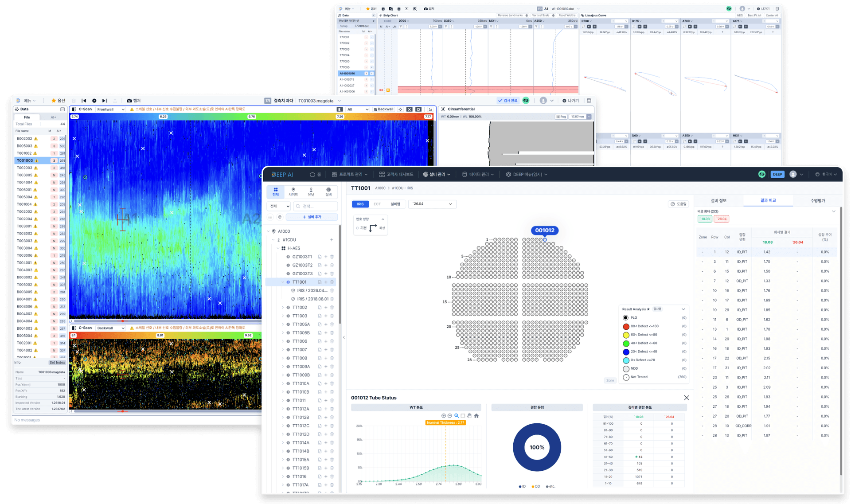Focus the 검색 search field
Viewport: 851px width, 504px height.
tap(316, 206)
